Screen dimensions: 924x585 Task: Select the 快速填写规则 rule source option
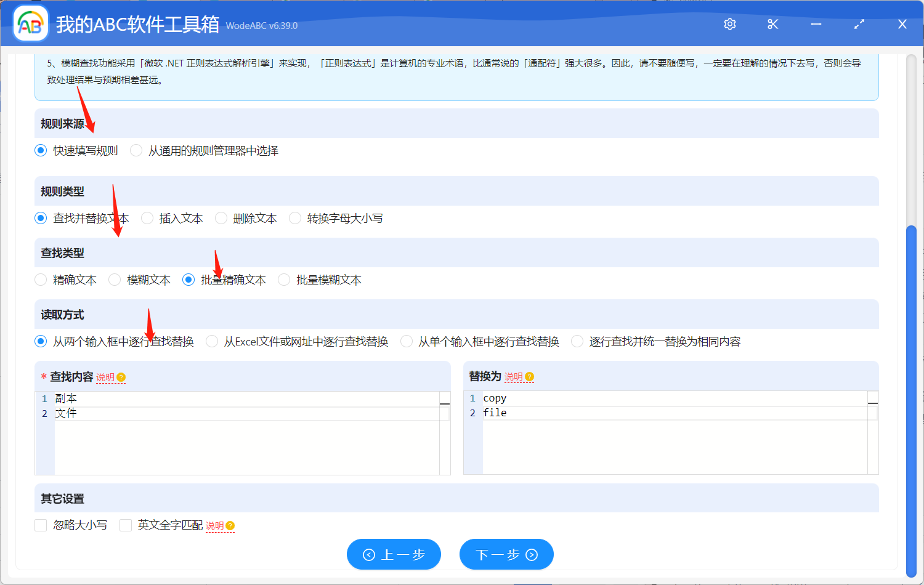coord(41,150)
